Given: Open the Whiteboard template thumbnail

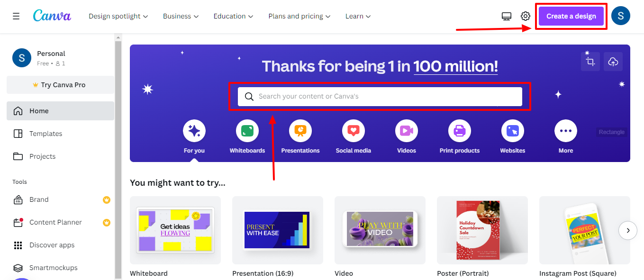Looking at the screenshot, I should click(x=175, y=230).
